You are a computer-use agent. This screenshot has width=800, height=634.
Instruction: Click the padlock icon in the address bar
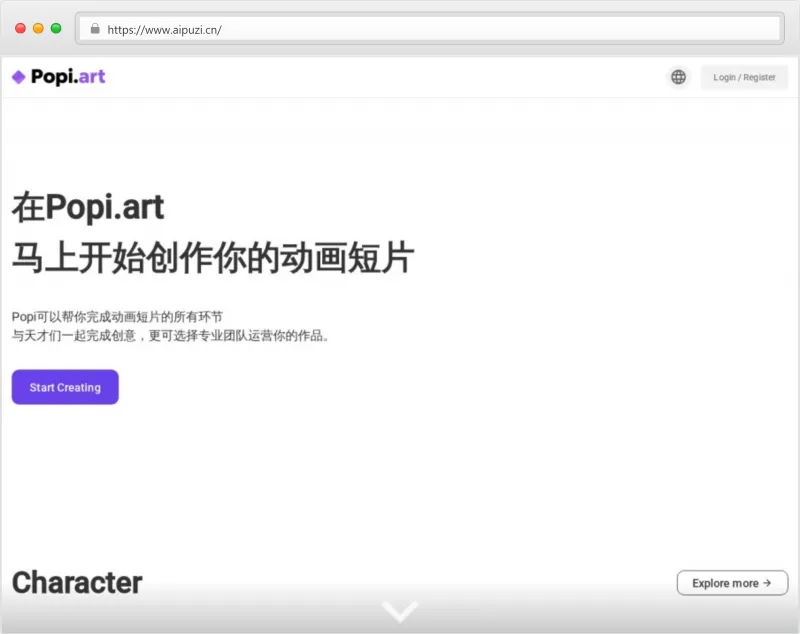click(x=95, y=29)
